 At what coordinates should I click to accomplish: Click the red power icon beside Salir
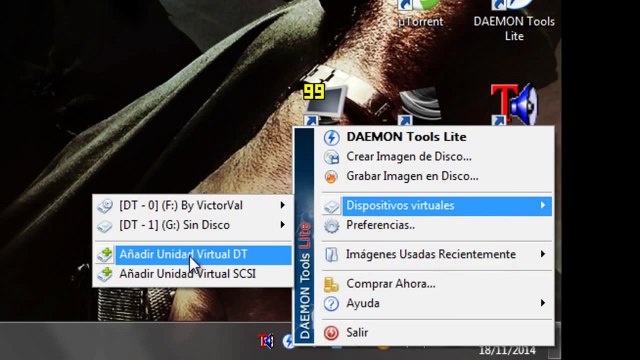[x=331, y=333]
